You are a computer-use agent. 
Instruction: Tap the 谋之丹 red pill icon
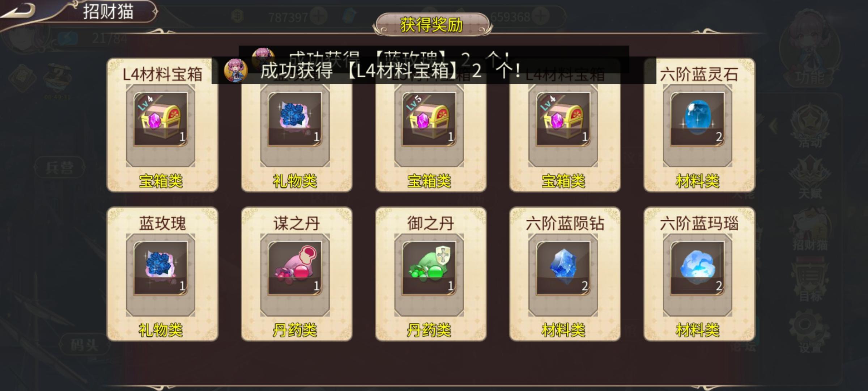coord(295,269)
